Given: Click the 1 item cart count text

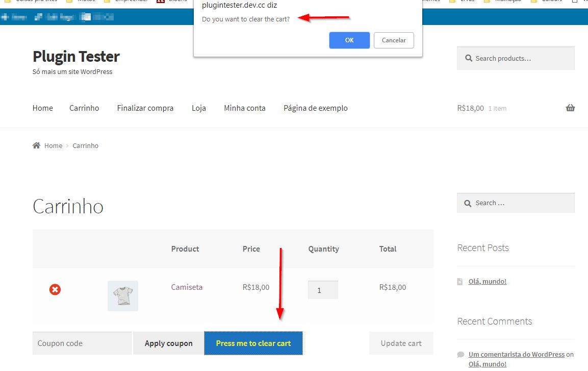Looking at the screenshot, I should pyautogui.click(x=497, y=108).
